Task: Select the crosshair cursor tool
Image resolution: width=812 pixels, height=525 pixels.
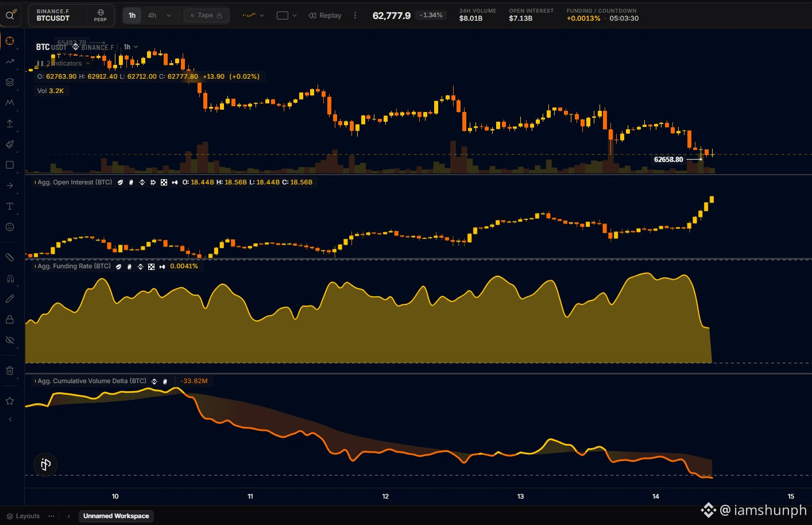Action: [10, 41]
